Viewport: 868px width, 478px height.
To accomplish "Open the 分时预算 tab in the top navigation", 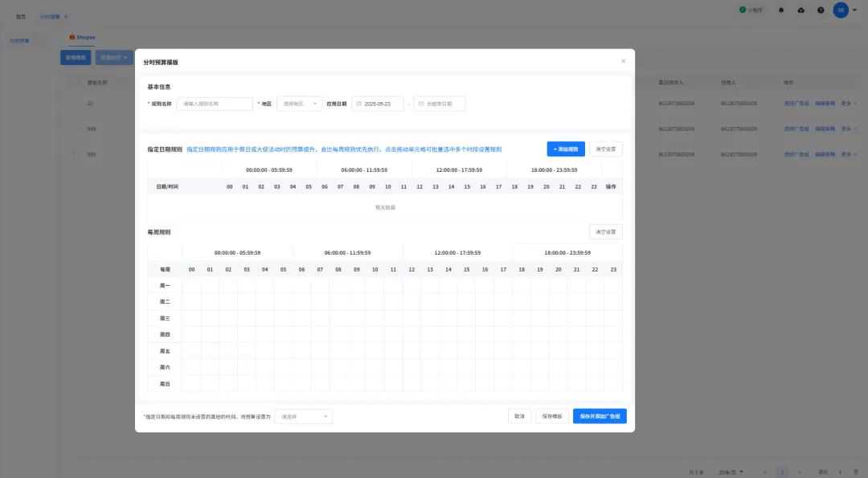I will pos(50,17).
